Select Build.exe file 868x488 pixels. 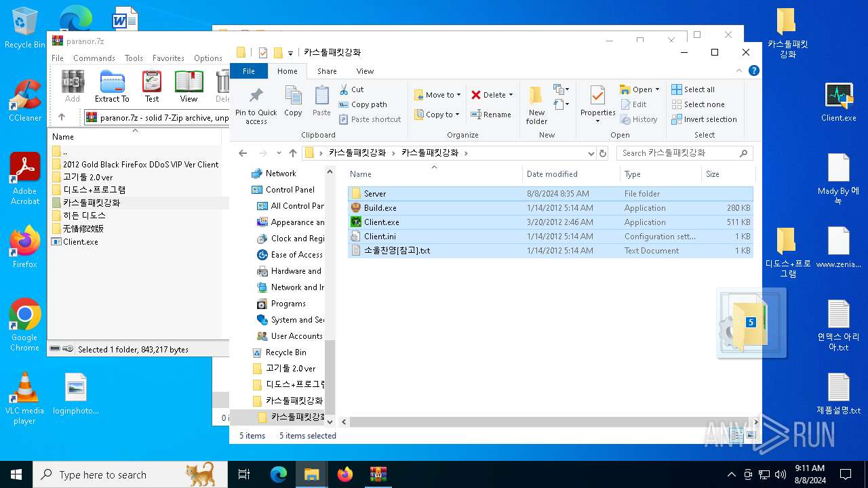point(550,208)
